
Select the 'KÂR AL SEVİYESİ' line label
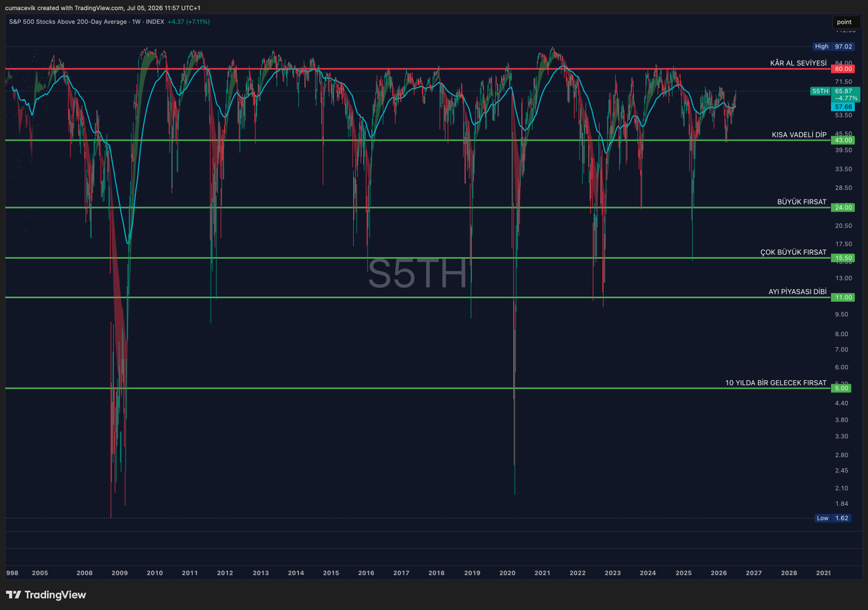tap(798, 64)
